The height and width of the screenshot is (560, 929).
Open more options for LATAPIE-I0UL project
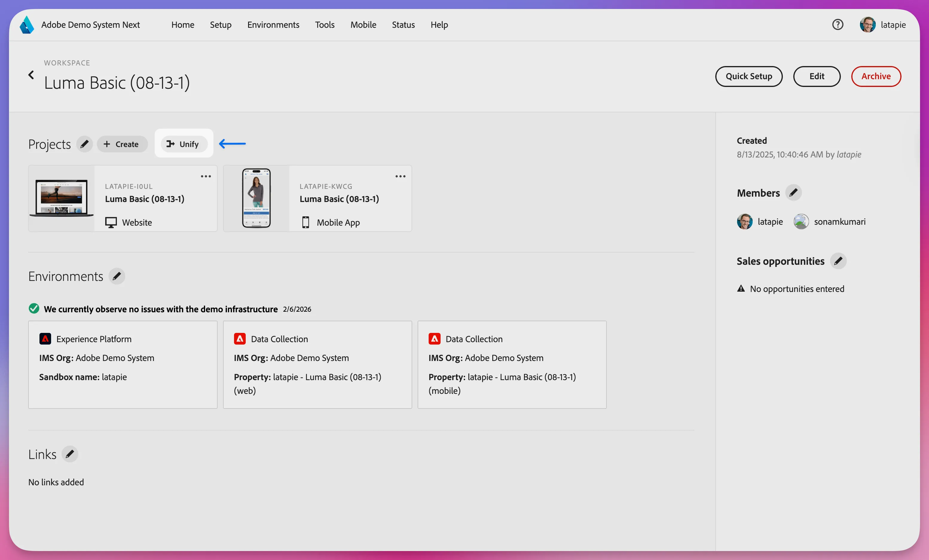[206, 176]
